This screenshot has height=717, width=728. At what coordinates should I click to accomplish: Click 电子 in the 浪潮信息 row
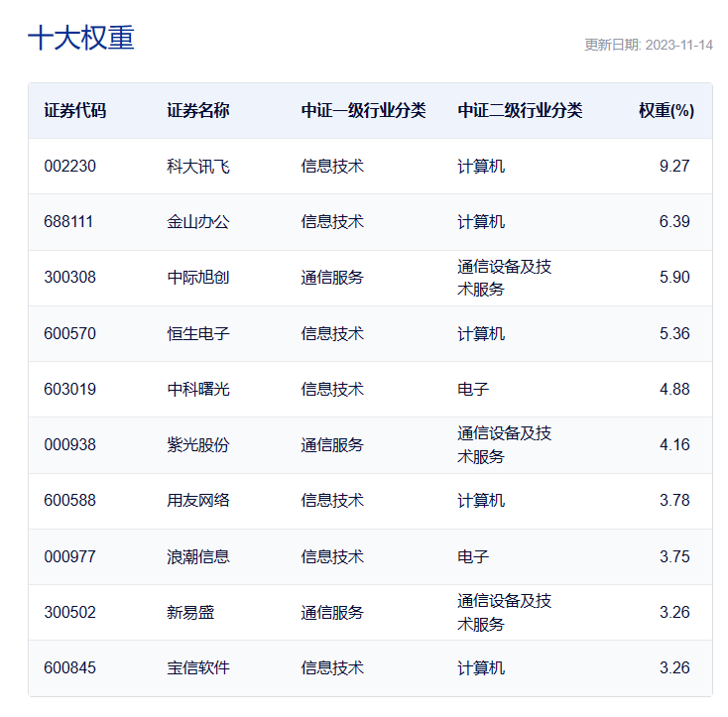click(473, 556)
